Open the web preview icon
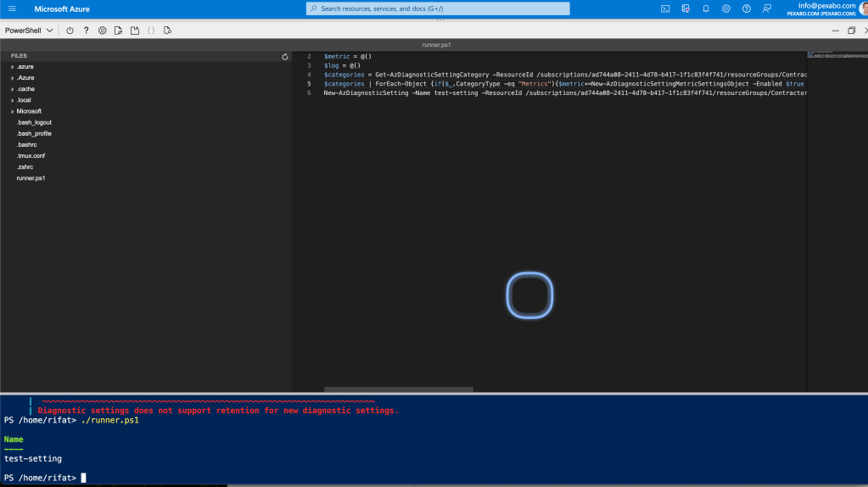 (x=167, y=31)
